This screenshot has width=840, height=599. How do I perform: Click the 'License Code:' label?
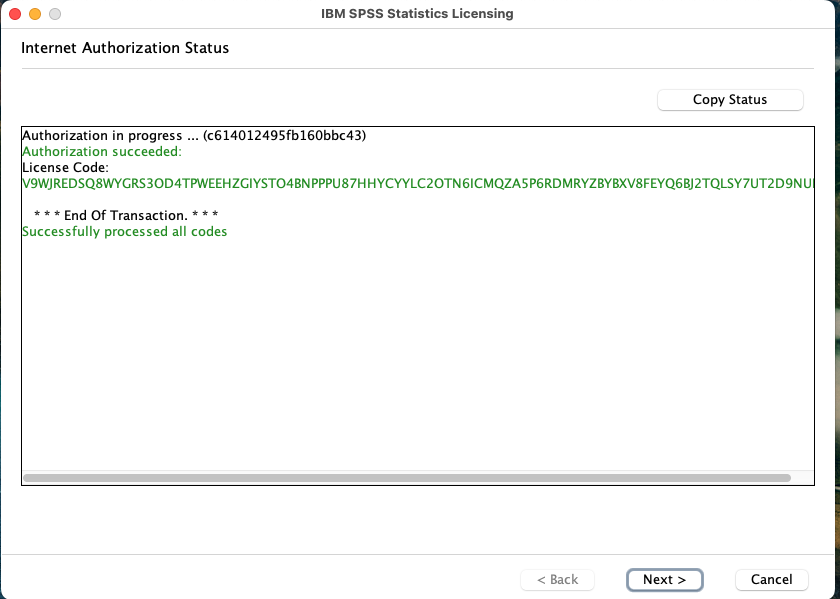click(64, 167)
